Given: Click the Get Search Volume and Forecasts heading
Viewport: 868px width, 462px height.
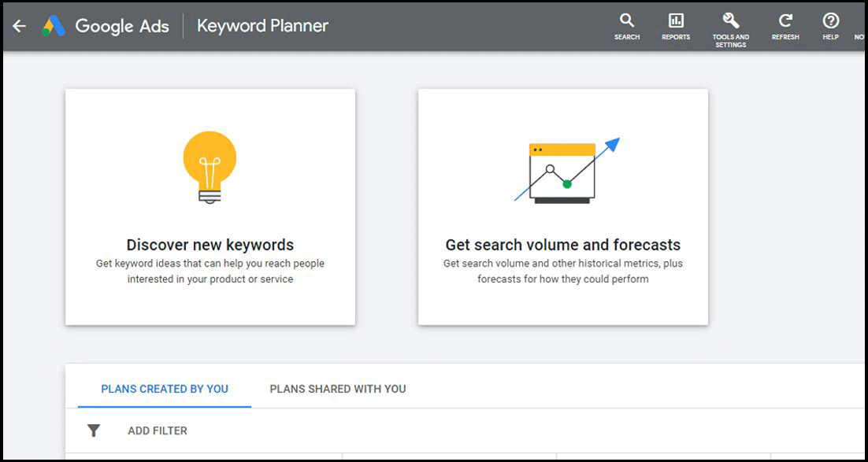Looking at the screenshot, I should 562,246.
